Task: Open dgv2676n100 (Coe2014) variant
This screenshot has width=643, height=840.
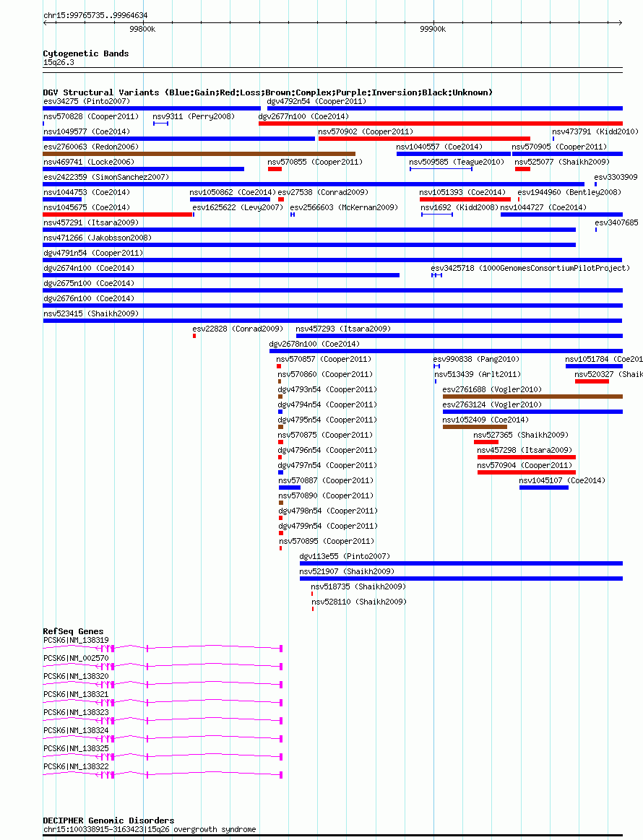Action: click(x=89, y=298)
